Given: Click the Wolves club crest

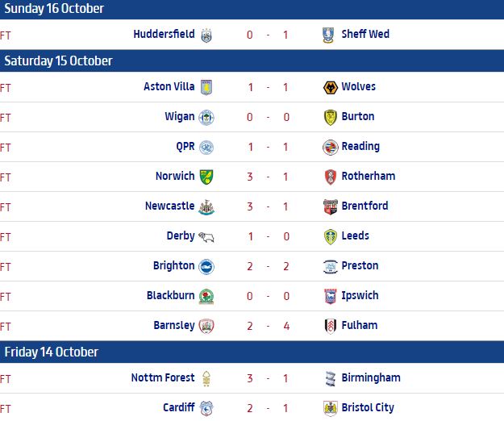Looking at the screenshot, I should click(328, 87).
